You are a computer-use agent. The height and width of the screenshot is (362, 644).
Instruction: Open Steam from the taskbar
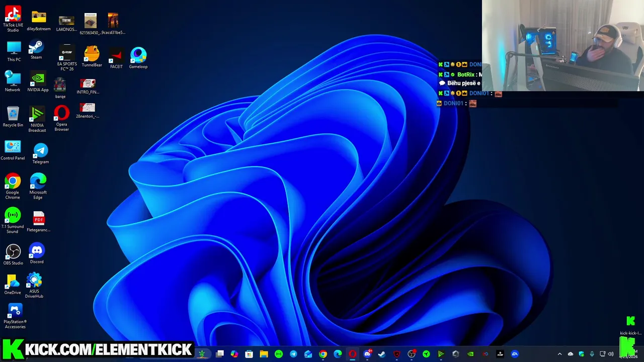(x=382, y=354)
